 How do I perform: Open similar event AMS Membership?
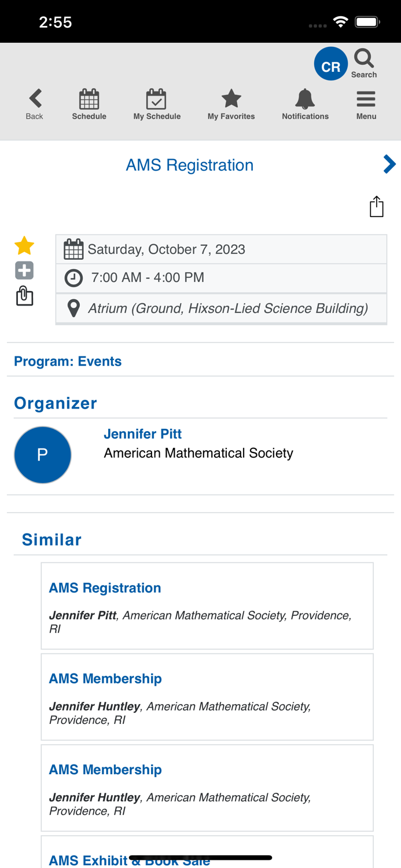105,678
